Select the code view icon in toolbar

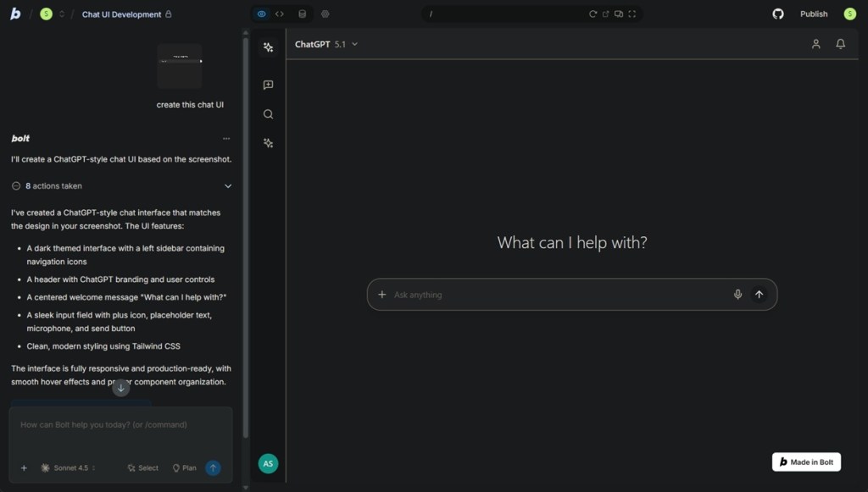(x=280, y=14)
